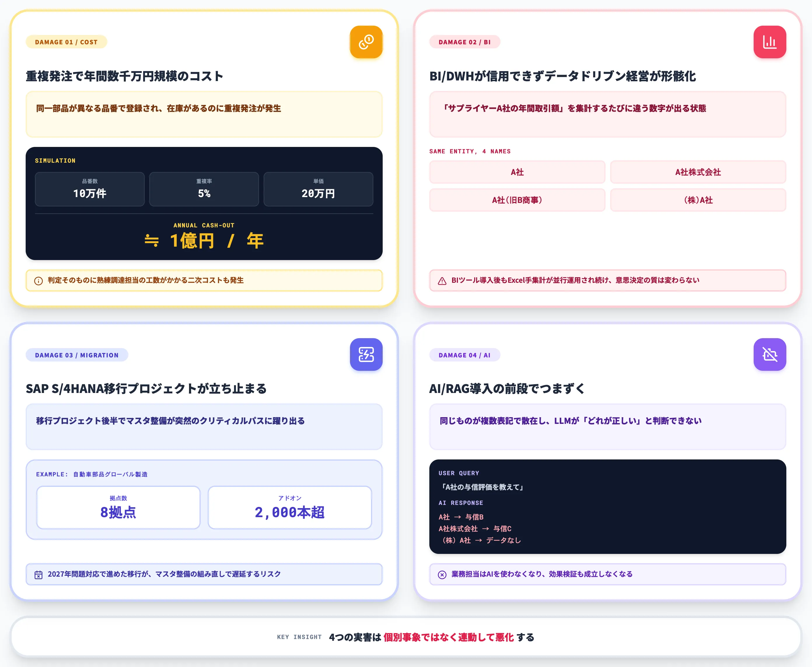Click note 判定そのものに熟練調達担当の工数がかかる
This screenshot has height=667, width=812.
tap(146, 280)
